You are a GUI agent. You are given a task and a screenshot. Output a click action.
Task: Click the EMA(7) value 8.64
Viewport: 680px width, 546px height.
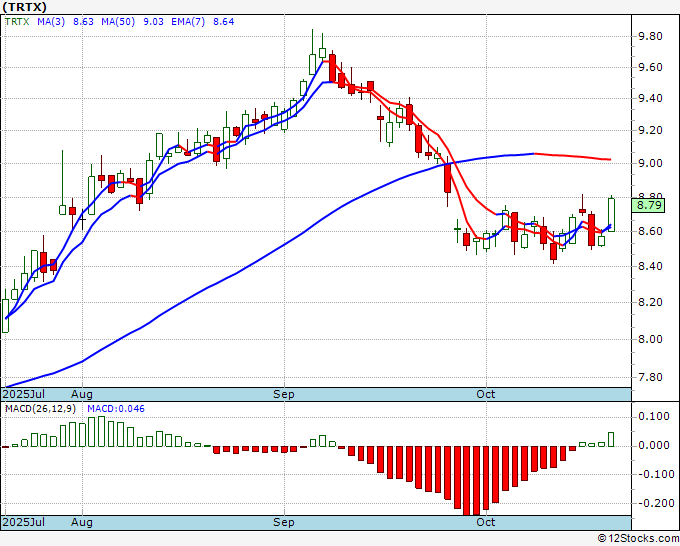(223, 22)
